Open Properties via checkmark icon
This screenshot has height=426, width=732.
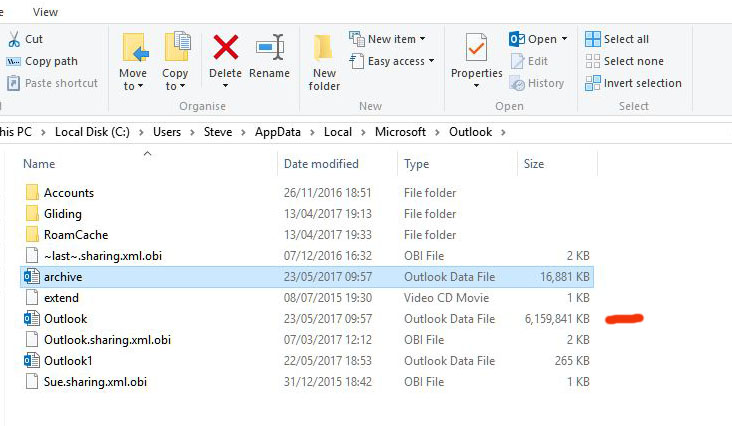point(476,47)
